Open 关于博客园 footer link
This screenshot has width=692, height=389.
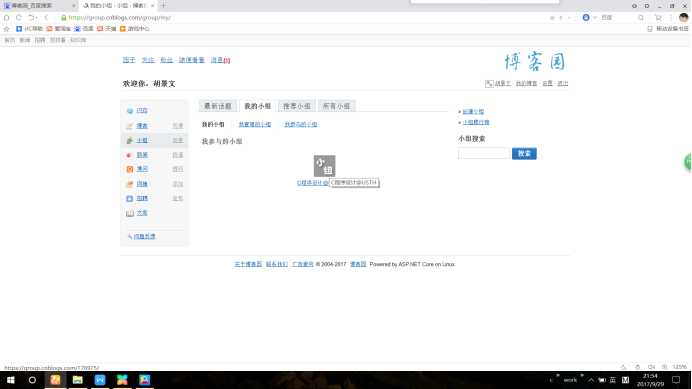(248, 264)
